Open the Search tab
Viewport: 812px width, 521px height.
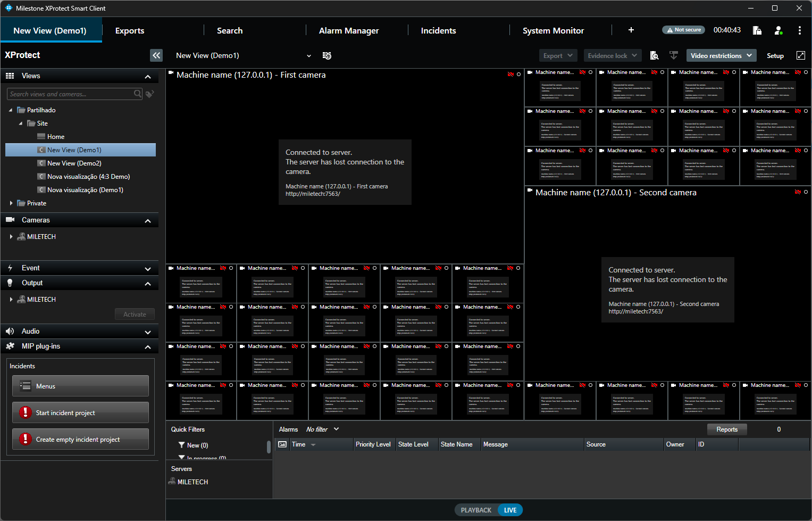click(x=230, y=30)
